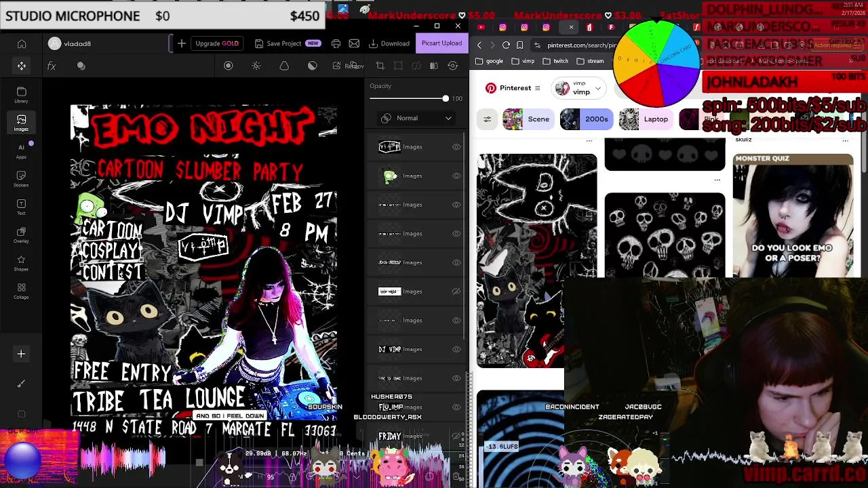The image size is (868, 488).
Task: Click the Picsart Upload button
Action: [441, 43]
